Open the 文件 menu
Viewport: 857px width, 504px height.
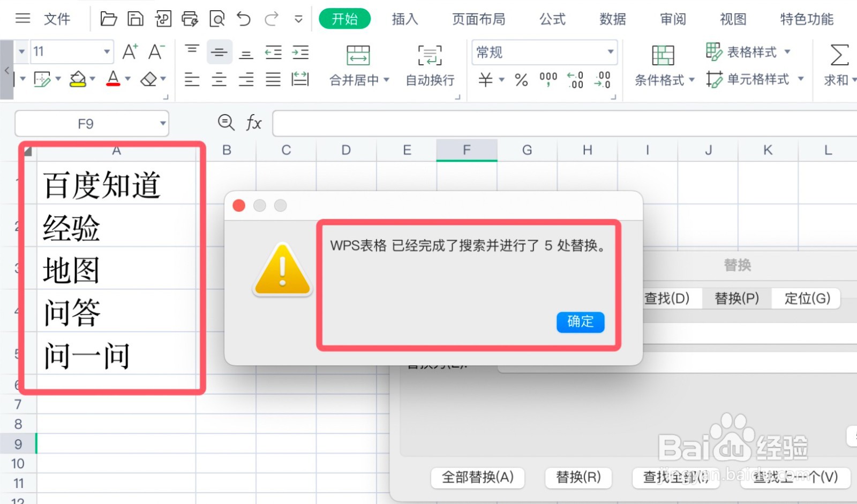click(57, 19)
